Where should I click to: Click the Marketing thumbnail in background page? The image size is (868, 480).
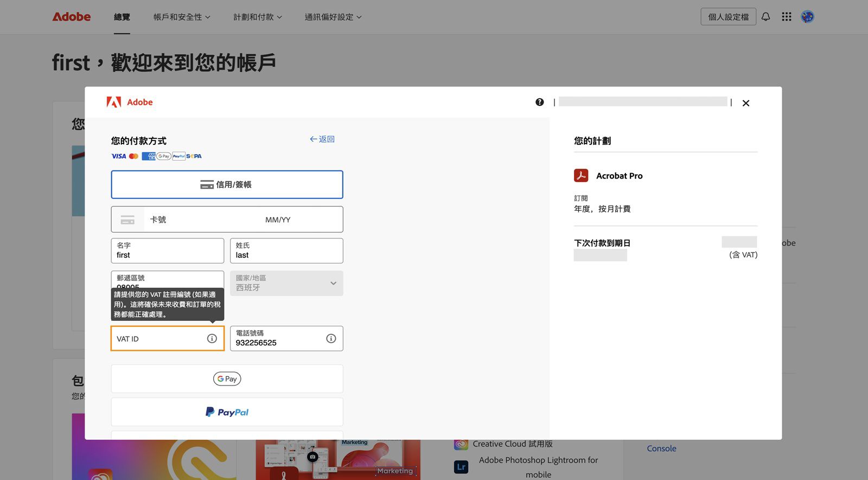338,460
